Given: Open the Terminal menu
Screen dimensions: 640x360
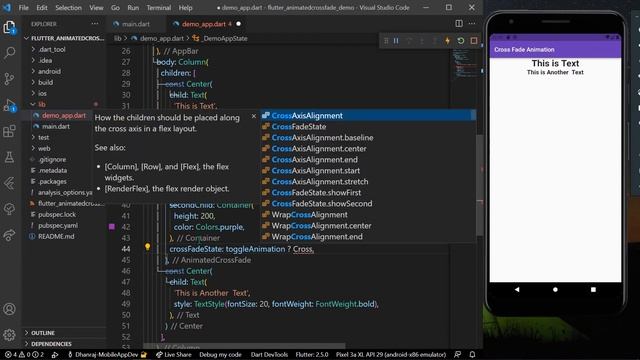Looking at the screenshot, I should point(159,7).
